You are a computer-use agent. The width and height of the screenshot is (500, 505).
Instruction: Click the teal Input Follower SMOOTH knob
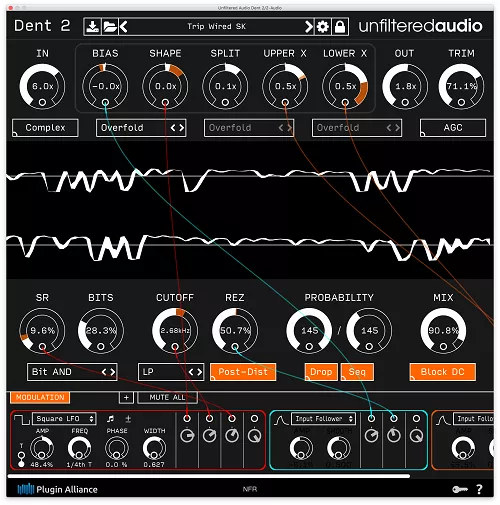tap(339, 448)
